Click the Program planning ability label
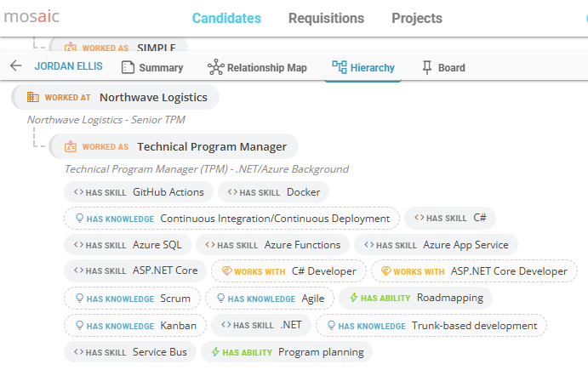The height and width of the screenshot is (370, 588). tap(321, 352)
